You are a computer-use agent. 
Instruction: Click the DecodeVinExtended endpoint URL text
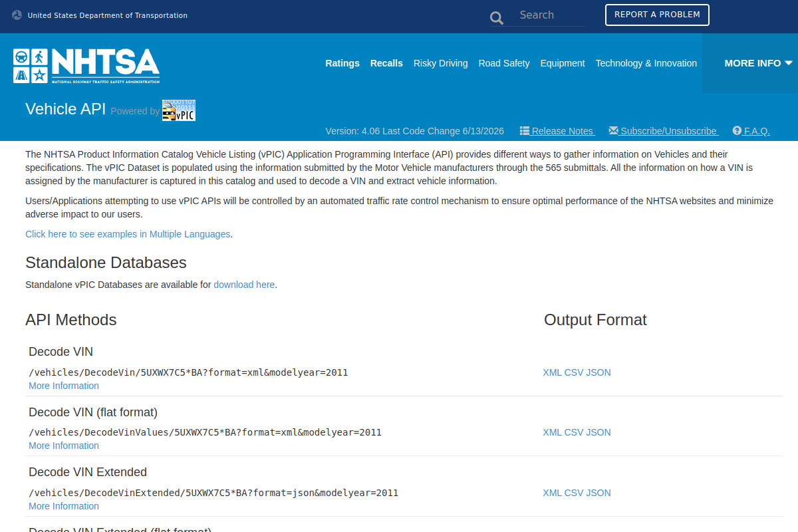(x=213, y=493)
